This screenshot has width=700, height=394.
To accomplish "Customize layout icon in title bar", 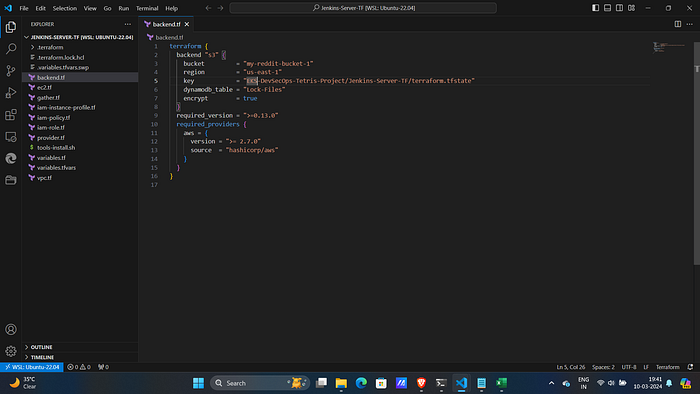I will [x=631, y=8].
